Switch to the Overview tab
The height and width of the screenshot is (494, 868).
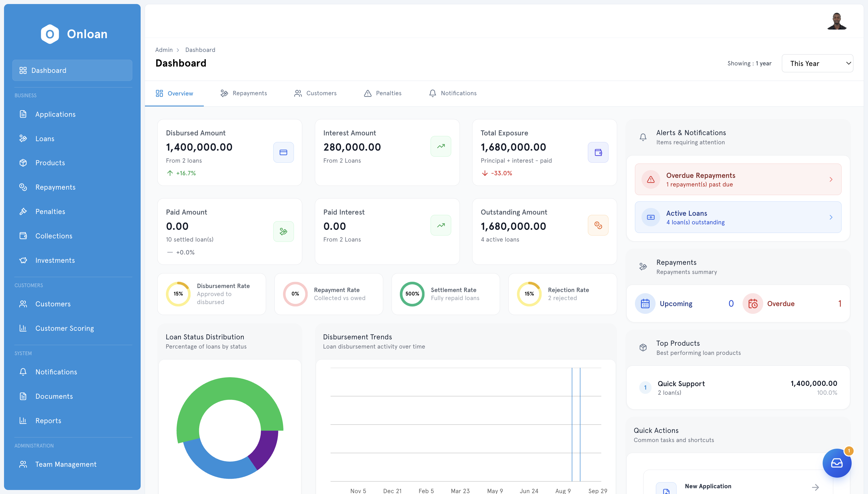174,93
